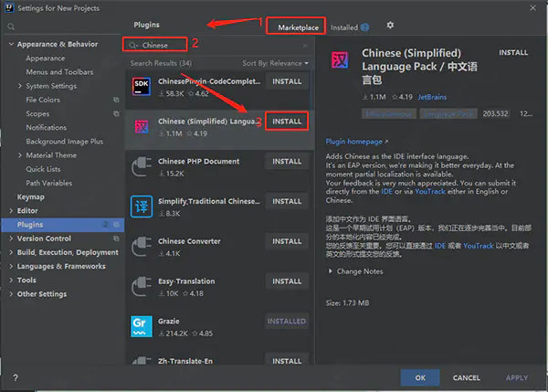
Task: Click the Installed tab count badge
Action: [x=364, y=27]
